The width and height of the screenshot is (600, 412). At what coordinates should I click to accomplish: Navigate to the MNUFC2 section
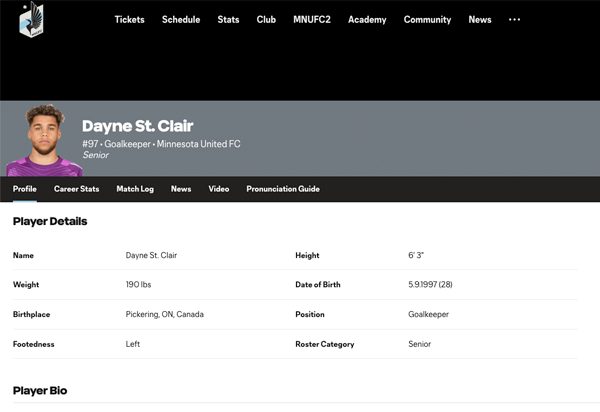tap(312, 20)
